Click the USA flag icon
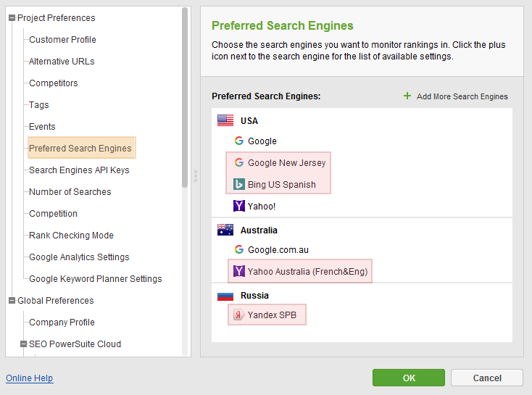The width and height of the screenshot is (532, 395). pos(225,120)
